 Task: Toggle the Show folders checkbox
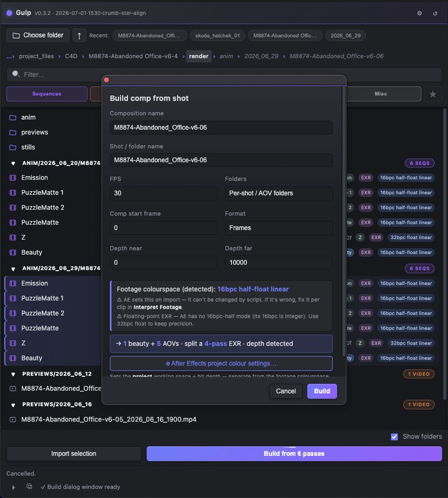pos(394,437)
